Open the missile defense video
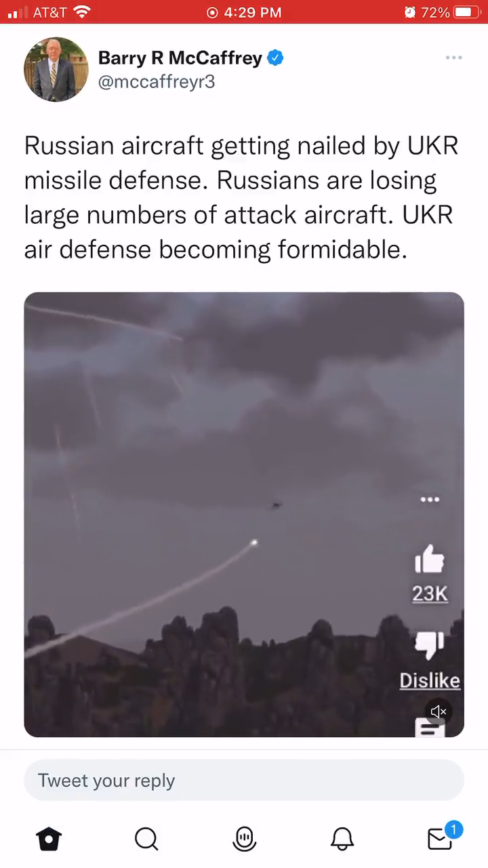The height and width of the screenshot is (868, 488). 244,515
